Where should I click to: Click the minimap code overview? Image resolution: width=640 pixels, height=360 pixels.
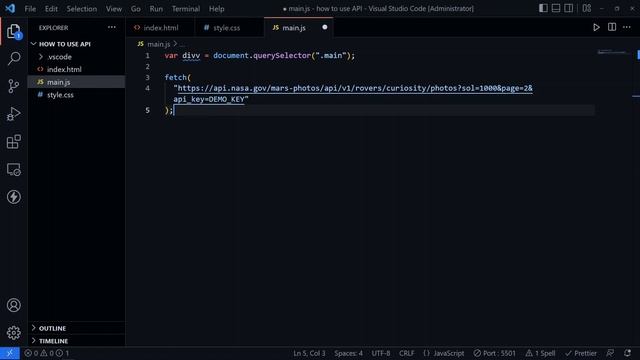click(x=611, y=52)
